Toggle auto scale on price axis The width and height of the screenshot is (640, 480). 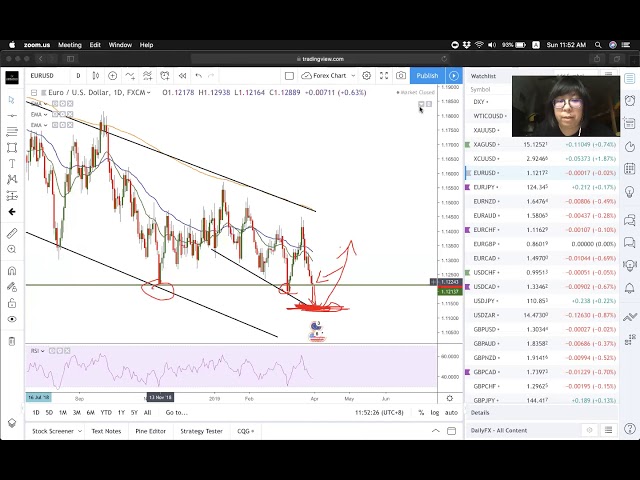click(451, 412)
